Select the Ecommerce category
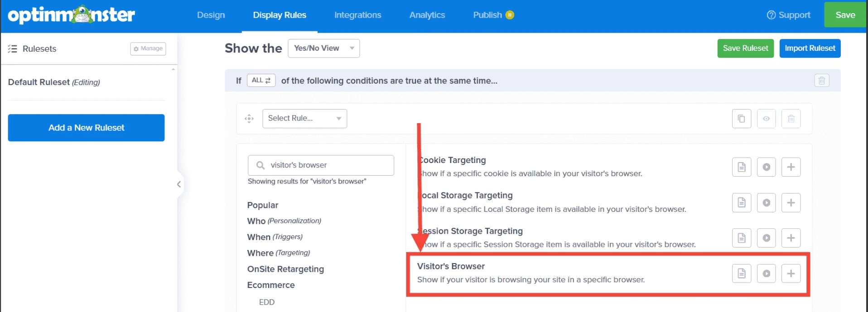Screen dimensions: 868x312 click(x=271, y=285)
